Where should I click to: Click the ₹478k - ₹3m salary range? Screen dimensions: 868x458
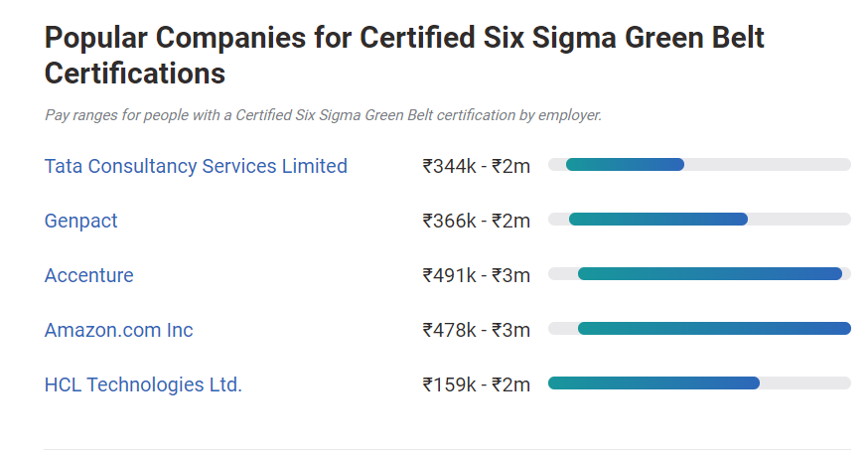coord(476,330)
